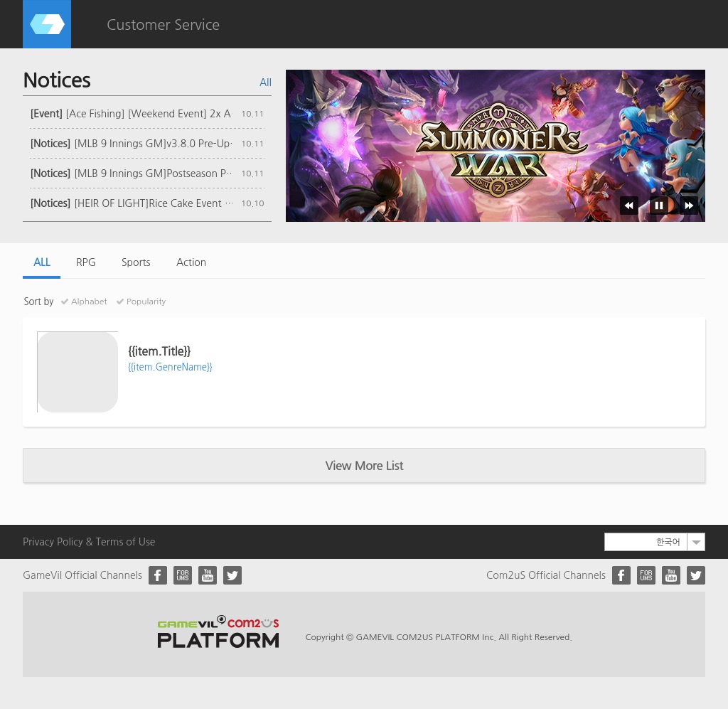Click the blue logo in the header
The height and width of the screenshot is (709, 728).
point(47,24)
